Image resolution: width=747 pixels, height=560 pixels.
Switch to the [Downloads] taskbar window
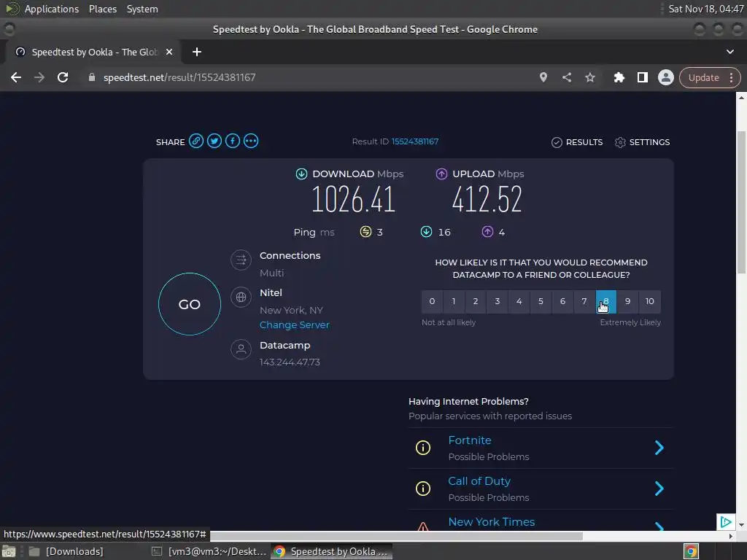[66, 551]
